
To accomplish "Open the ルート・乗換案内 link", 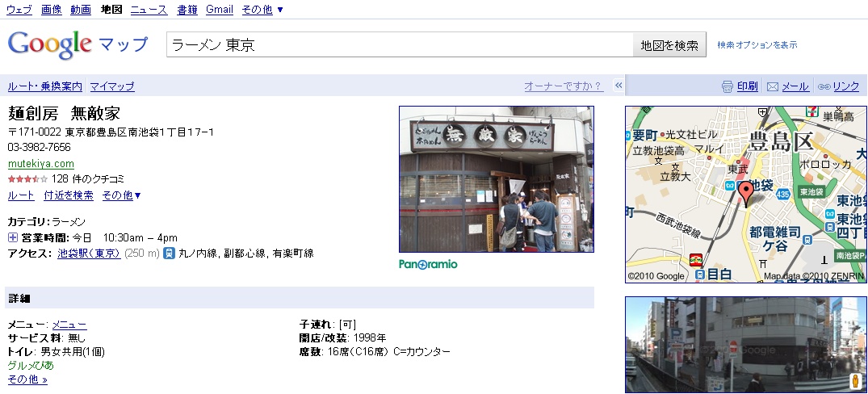I will click(x=45, y=86).
